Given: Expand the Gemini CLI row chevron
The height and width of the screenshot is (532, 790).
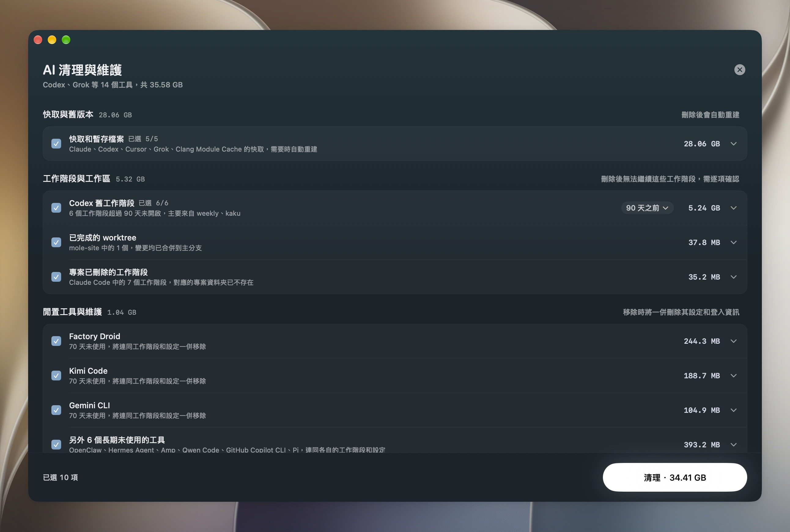Looking at the screenshot, I should point(733,411).
